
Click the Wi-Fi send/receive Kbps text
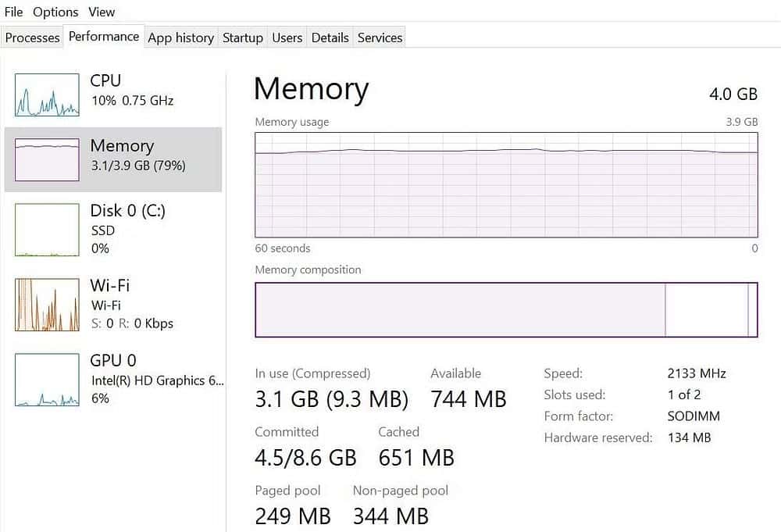pos(132,323)
